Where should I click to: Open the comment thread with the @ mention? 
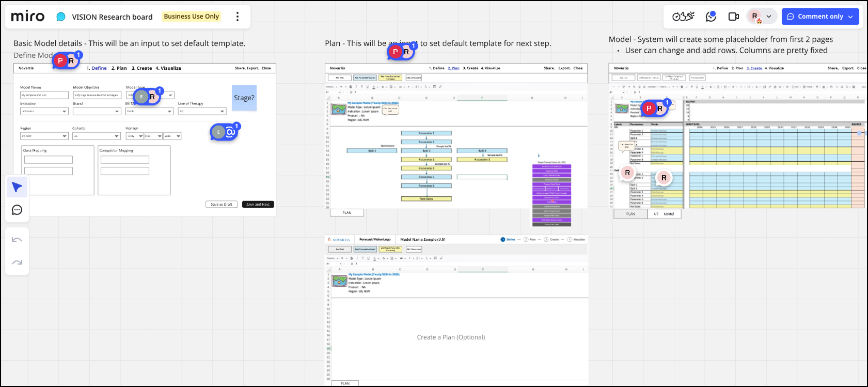(x=224, y=132)
